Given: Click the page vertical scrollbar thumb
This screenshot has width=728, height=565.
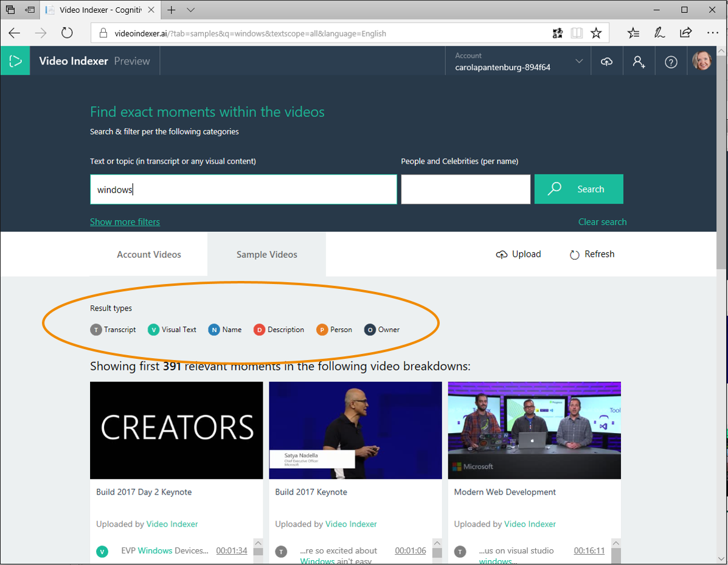Looking at the screenshot, I should tap(721, 162).
